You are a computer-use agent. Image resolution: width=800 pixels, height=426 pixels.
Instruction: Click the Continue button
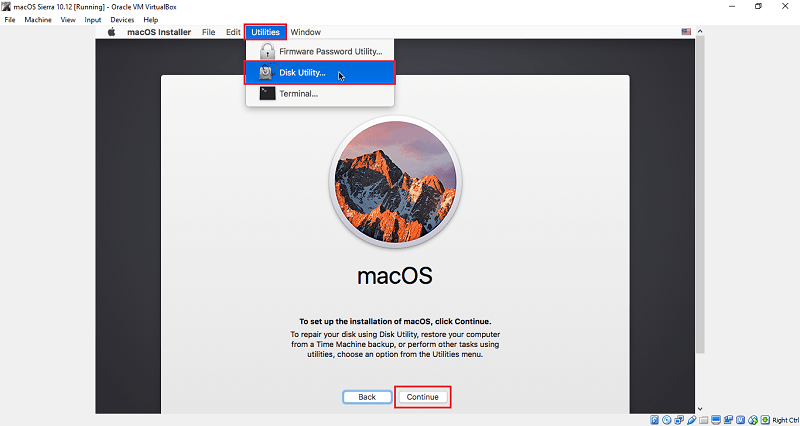tap(423, 397)
